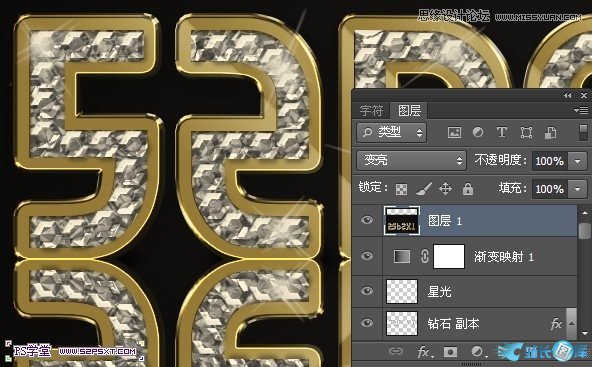Select the 图层 tab
592x367 pixels.
tap(409, 110)
